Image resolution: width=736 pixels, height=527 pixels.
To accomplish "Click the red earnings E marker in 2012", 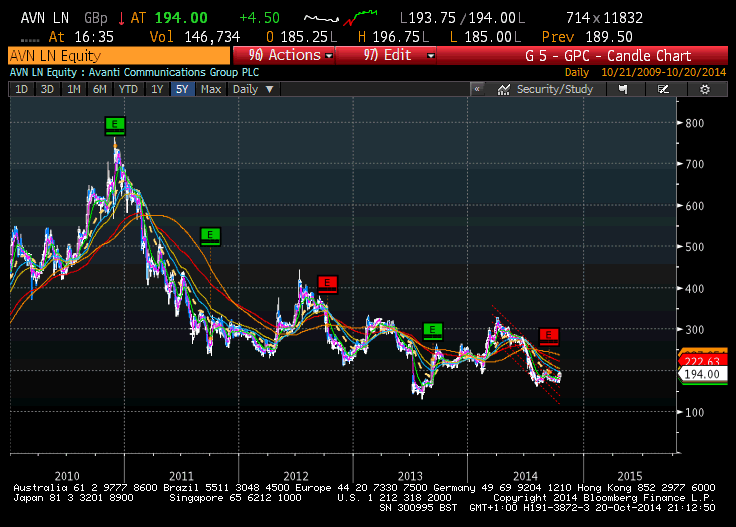I will coord(327,284).
